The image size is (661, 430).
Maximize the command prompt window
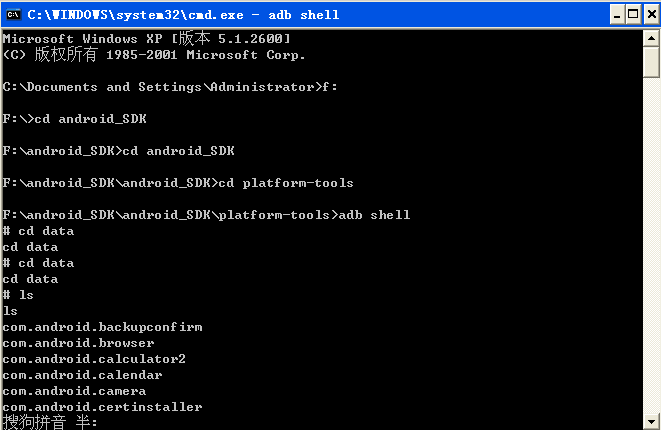633,15
